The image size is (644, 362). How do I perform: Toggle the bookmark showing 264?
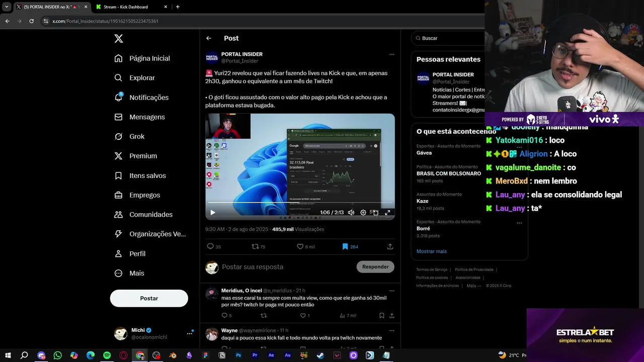pos(350,247)
